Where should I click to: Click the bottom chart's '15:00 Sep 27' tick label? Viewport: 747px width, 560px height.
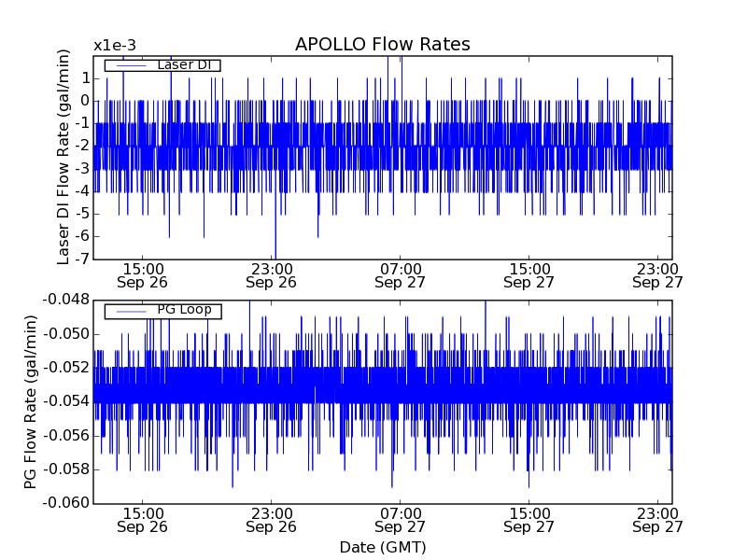pyautogui.click(x=529, y=521)
